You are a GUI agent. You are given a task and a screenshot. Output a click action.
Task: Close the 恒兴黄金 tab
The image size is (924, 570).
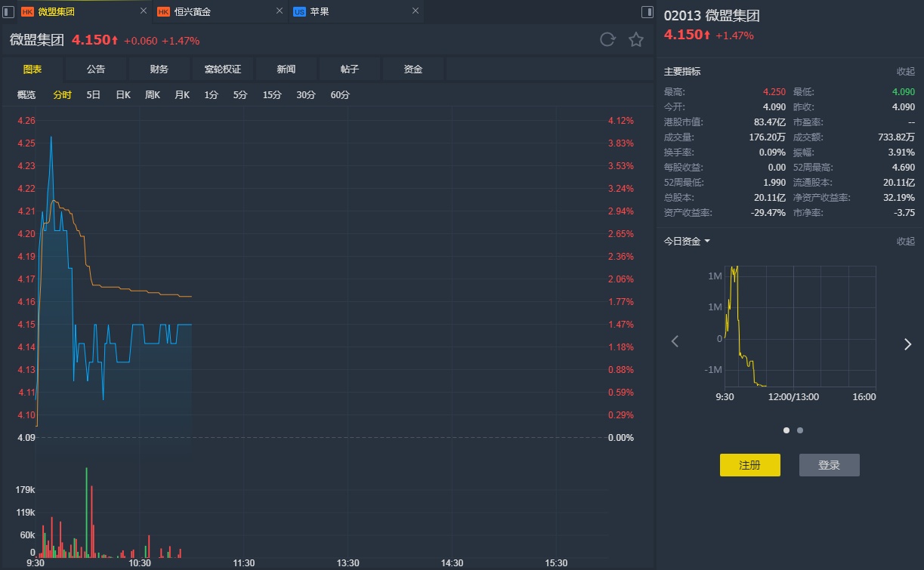pyautogui.click(x=279, y=11)
